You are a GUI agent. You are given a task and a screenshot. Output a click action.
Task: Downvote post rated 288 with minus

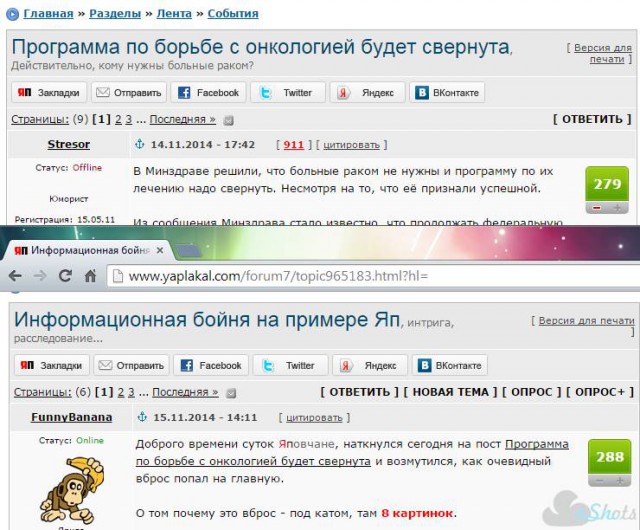[599, 481]
